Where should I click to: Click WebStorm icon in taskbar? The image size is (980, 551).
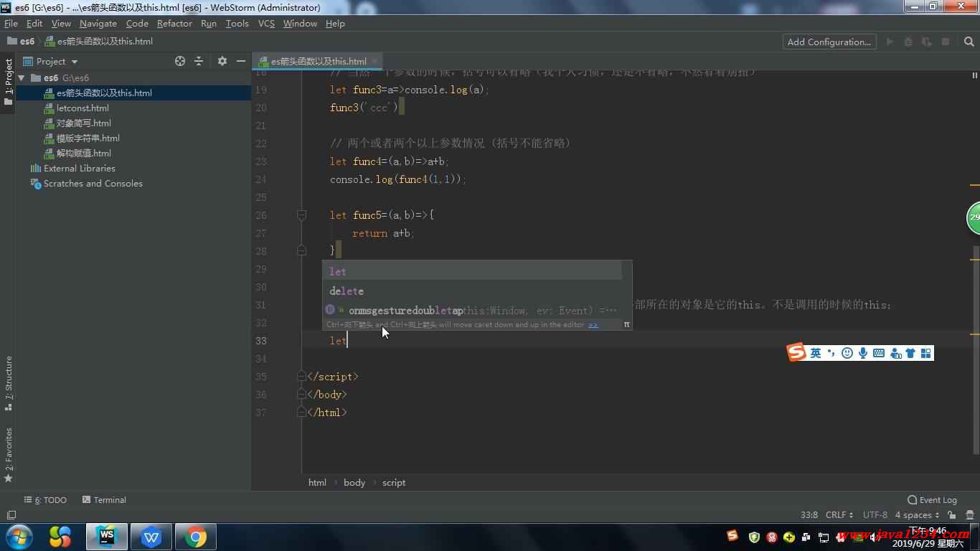point(107,537)
